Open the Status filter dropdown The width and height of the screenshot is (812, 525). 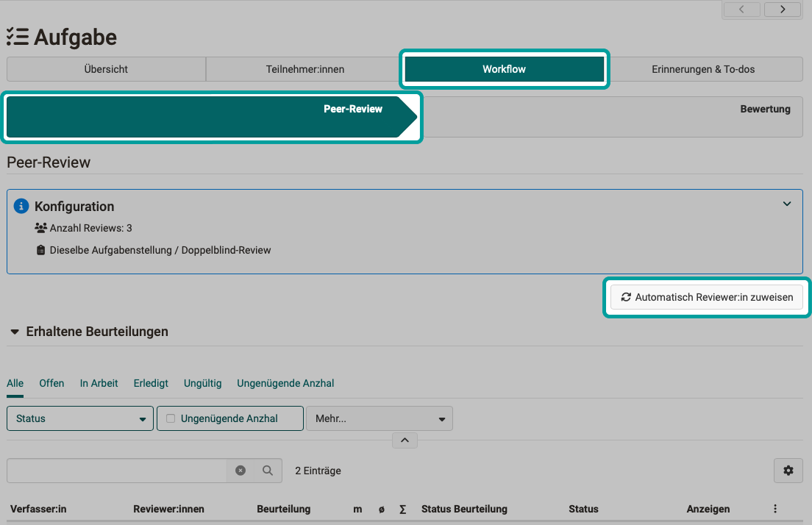tap(79, 418)
